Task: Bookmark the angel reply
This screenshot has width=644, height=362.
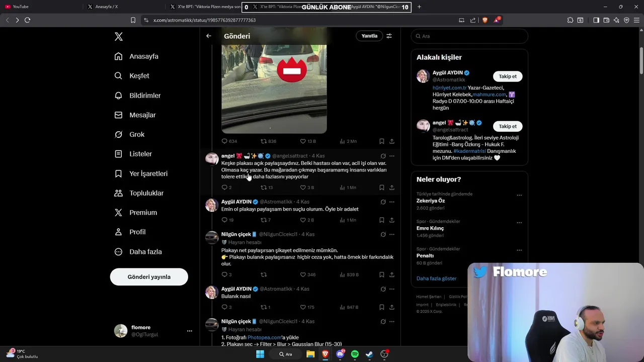Action: coord(382,188)
